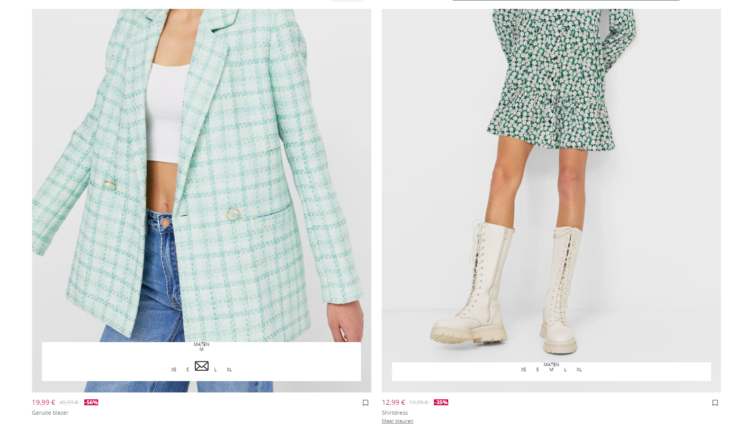Screen dimensions: 752x428
Task: Open the 'Meer kleuren' link
Action: (397, 421)
